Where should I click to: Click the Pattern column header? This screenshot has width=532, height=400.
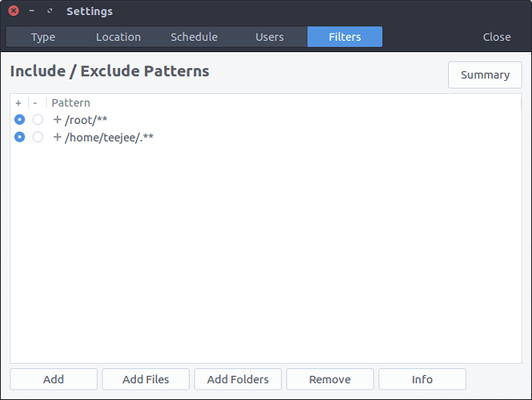[x=70, y=102]
